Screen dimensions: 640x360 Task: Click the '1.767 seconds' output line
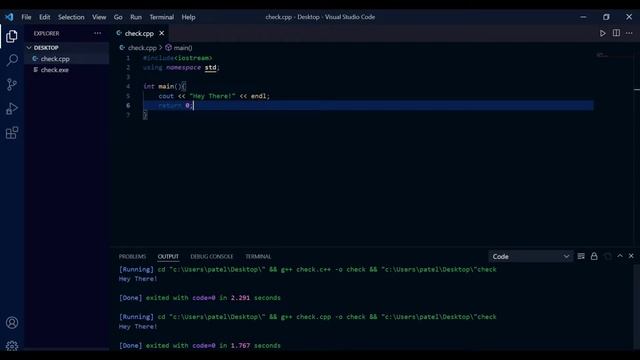click(200, 345)
